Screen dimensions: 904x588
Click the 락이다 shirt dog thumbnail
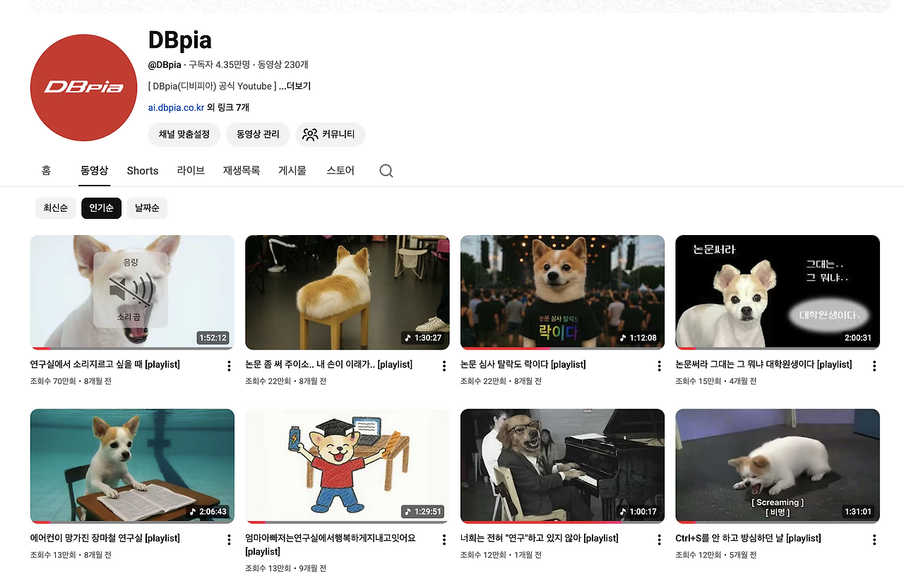[x=562, y=292]
